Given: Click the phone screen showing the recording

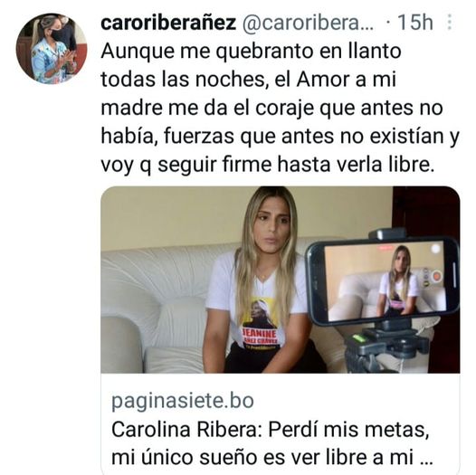Looking at the screenshot, I should [x=385, y=280].
